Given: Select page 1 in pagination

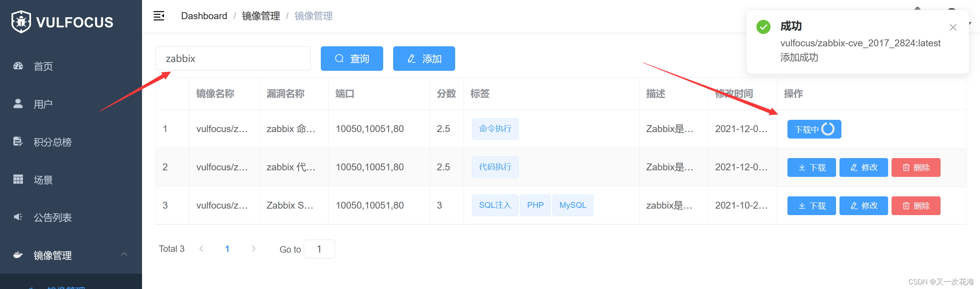Looking at the screenshot, I should [x=227, y=249].
